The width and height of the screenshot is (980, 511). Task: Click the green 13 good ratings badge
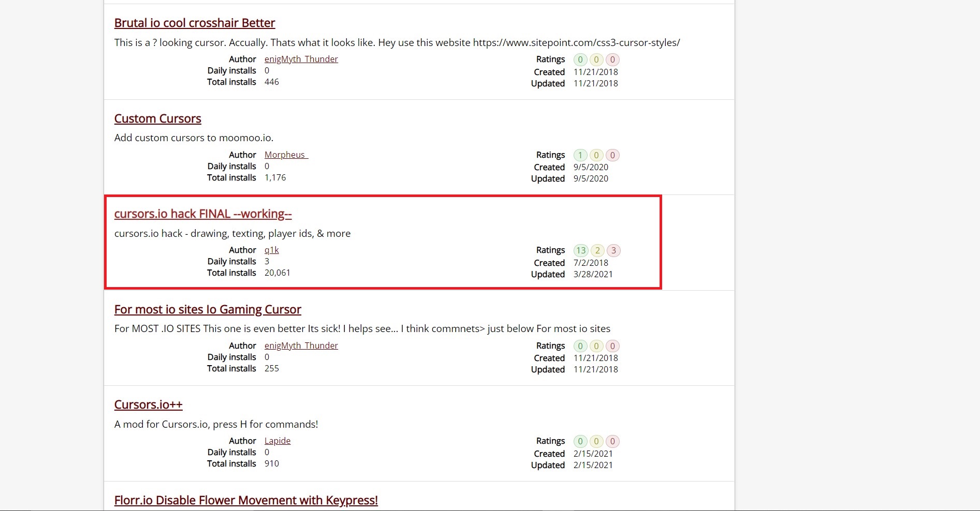point(581,251)
